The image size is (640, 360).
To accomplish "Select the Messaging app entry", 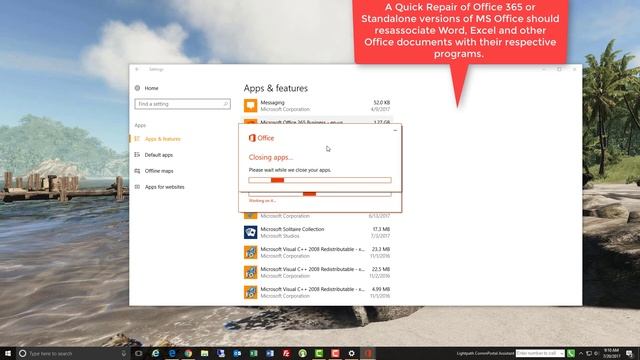I will (x=317, y=106).
